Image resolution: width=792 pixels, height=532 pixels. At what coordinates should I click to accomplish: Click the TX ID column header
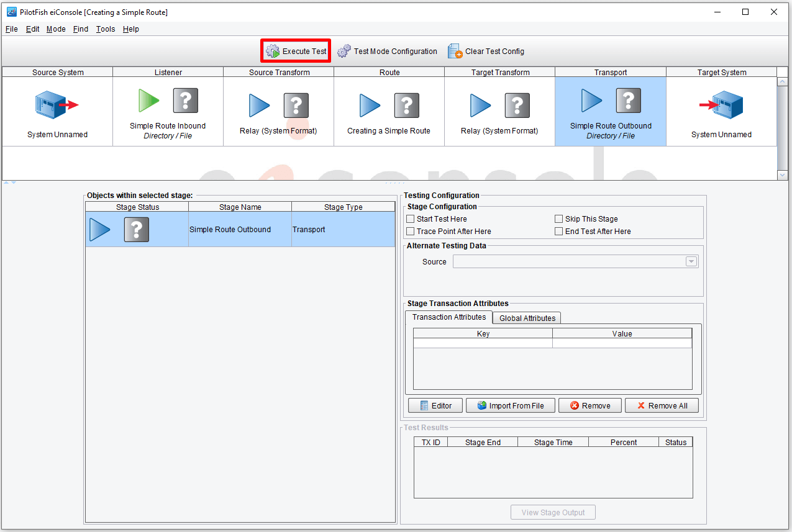tap(431, 442)
